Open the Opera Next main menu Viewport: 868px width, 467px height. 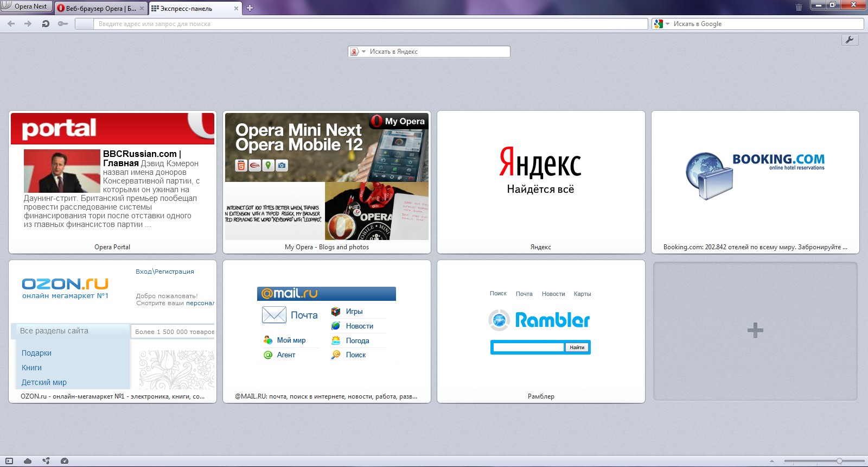pos(27,7)
